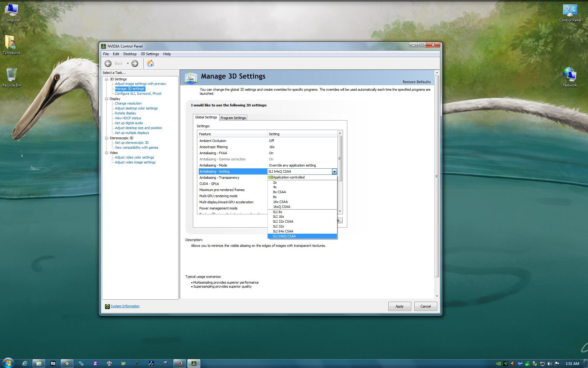Screen dimensions: 588x368
Task: Collapse the 3D Settings tree node
Action: click(x=107, y=79)
